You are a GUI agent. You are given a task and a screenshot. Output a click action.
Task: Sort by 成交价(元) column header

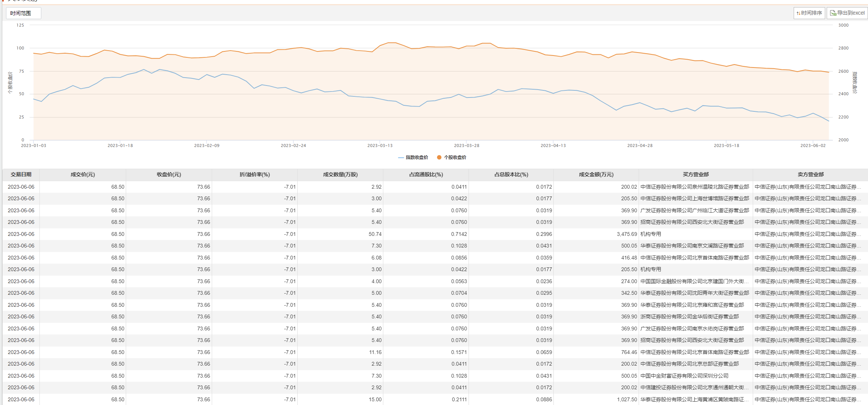83,175
